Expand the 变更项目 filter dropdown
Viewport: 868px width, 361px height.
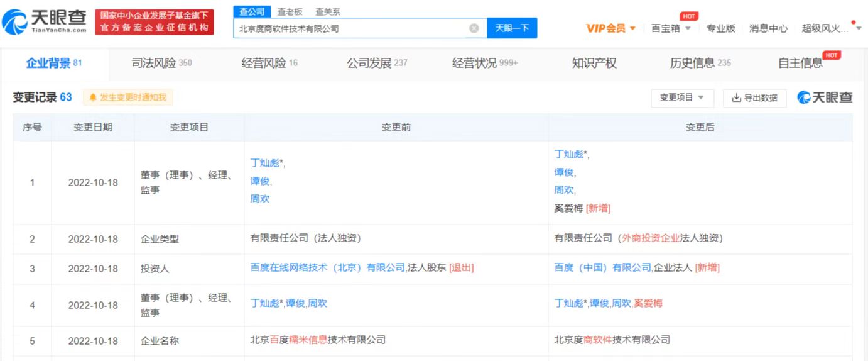pos(682,97)
